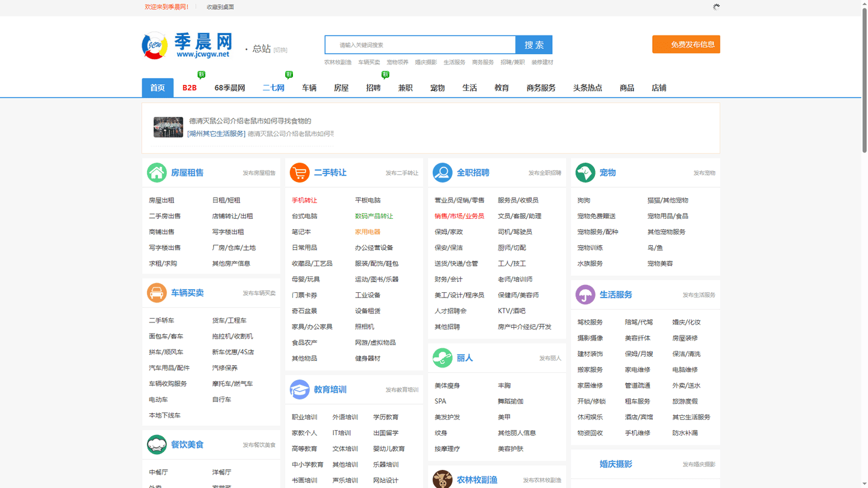The height and width of the screenshot is (488, 868).
Task: Click the 搜索 search button
Action: [x=534, y=45]
